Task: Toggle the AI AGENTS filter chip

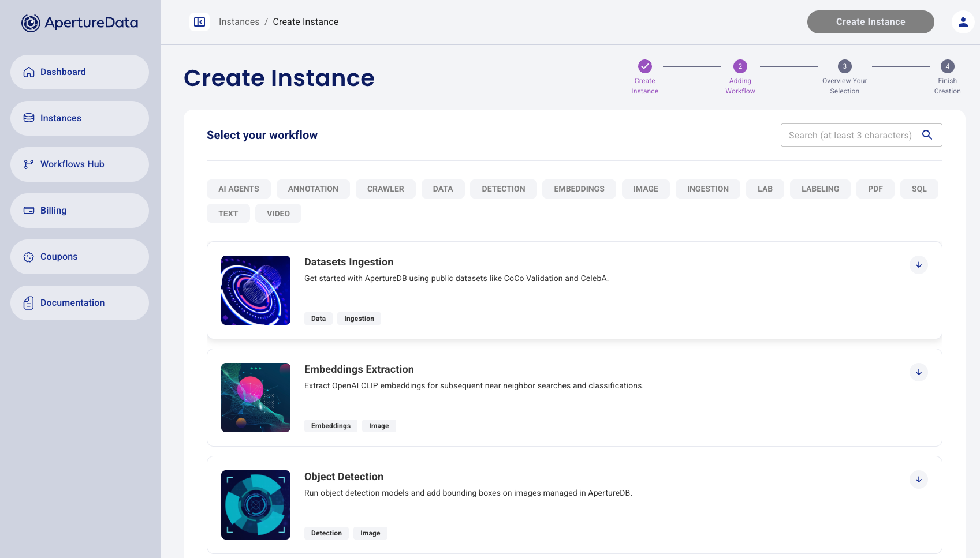Action: [x=239, y=189]
